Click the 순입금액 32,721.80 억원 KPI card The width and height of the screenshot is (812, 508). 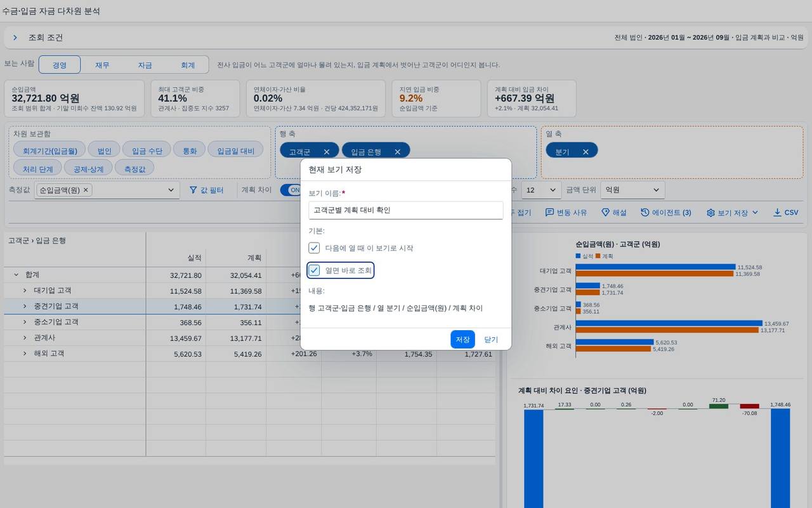click(x=74, y=98)
